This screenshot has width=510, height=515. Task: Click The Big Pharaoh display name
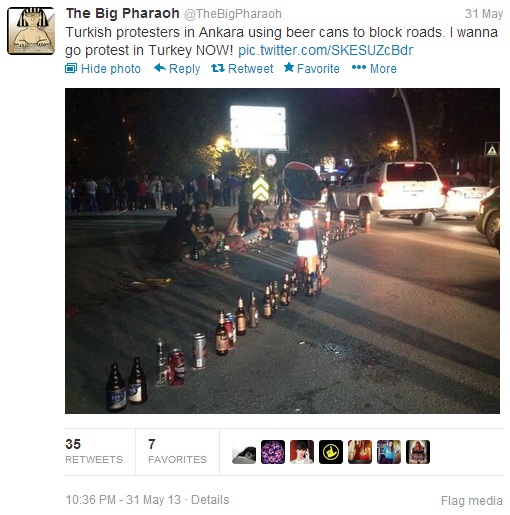tap(123, 14)
